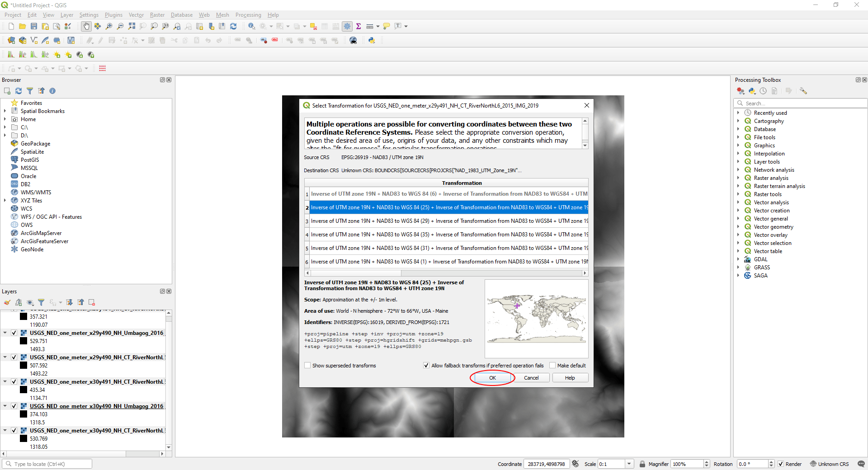
Task: Expand the Raster analysis toolbox group
Action: click(x=739, y=178)
